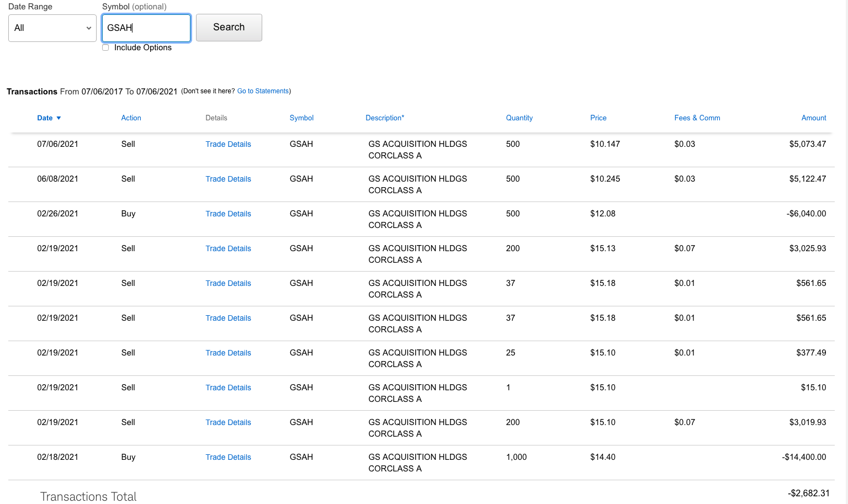Focus the Symbol input field

click(x=146, y=28)
